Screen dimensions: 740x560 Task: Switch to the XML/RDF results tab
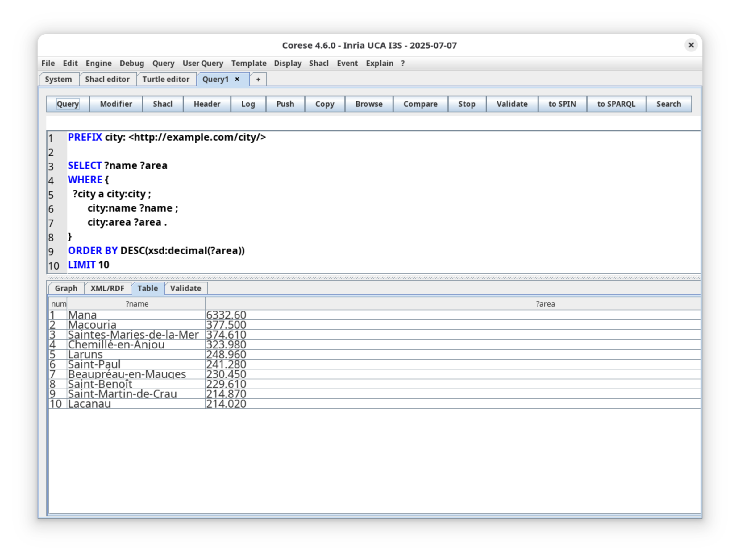107,288
